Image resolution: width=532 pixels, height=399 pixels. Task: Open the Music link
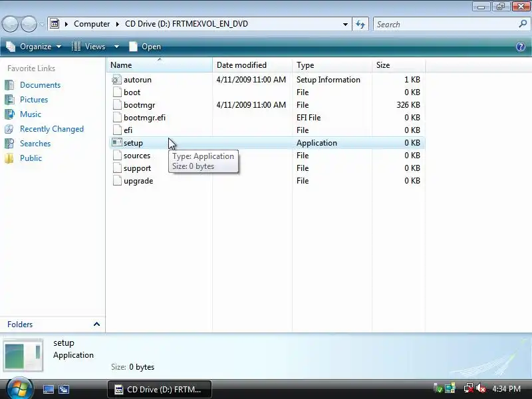click(x=31, y=114)
